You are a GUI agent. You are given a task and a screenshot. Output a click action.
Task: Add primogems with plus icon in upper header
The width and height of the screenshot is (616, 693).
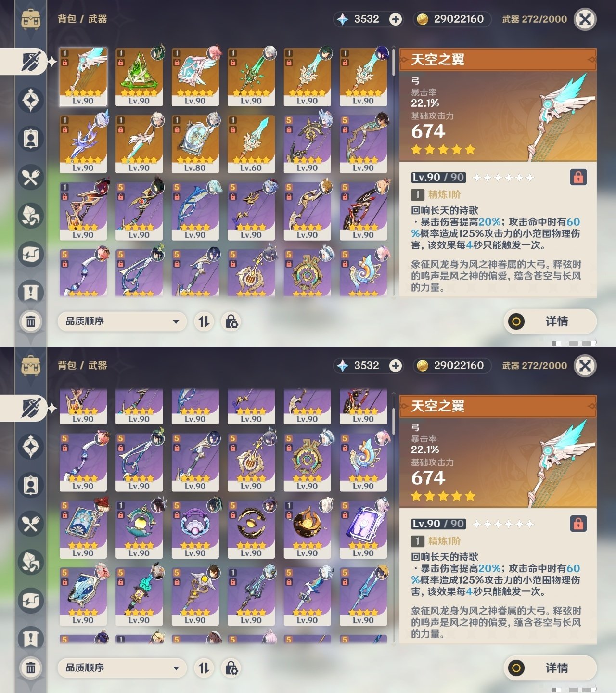click(x=396, y=19)
